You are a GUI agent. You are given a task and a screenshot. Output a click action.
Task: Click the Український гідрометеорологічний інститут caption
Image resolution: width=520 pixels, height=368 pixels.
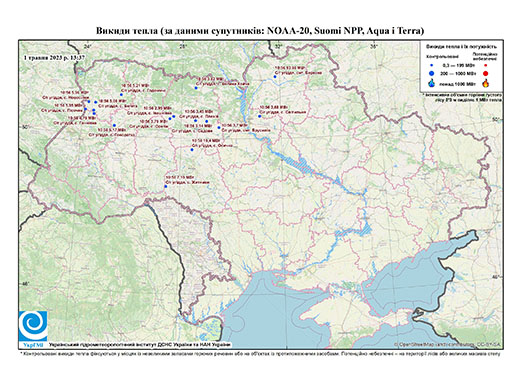[140, 345]
